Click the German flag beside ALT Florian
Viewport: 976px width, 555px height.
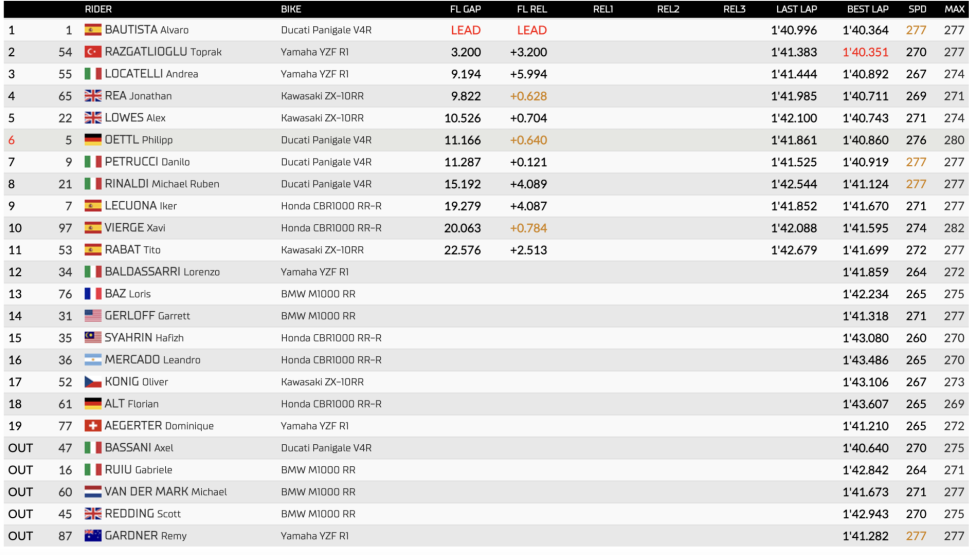[93, 403]
